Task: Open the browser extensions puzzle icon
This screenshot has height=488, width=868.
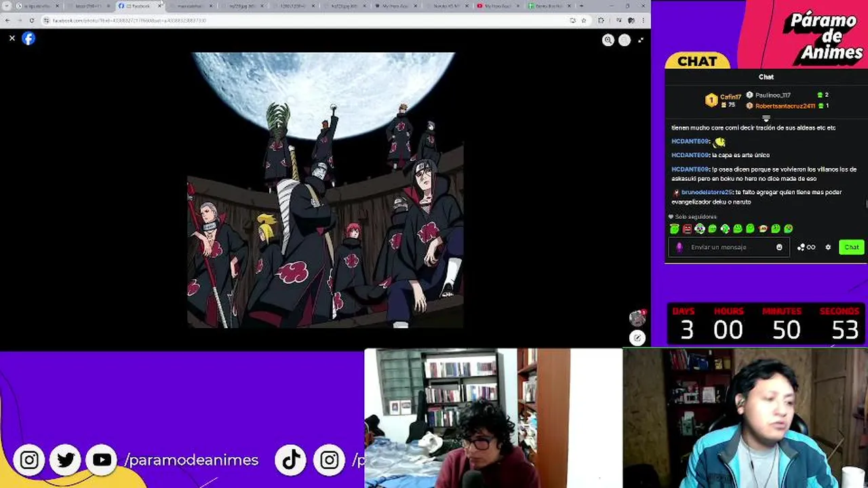Action: coord(601,20)
